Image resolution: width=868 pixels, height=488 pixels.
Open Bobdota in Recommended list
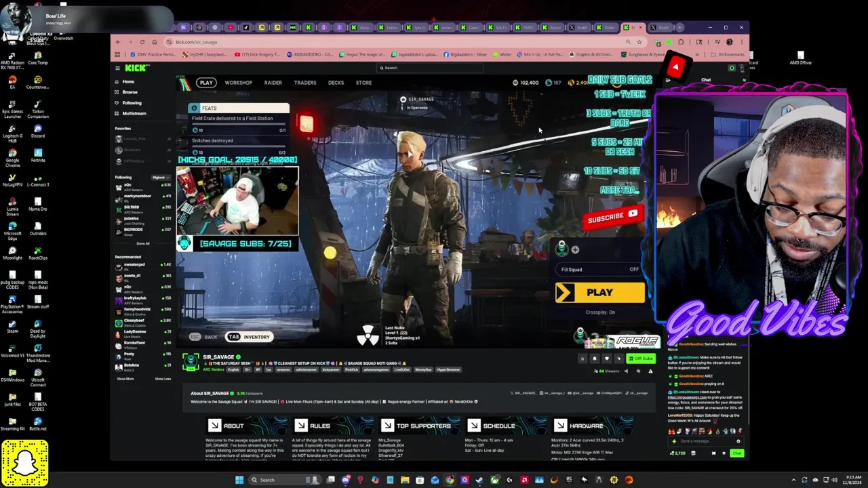142,367
